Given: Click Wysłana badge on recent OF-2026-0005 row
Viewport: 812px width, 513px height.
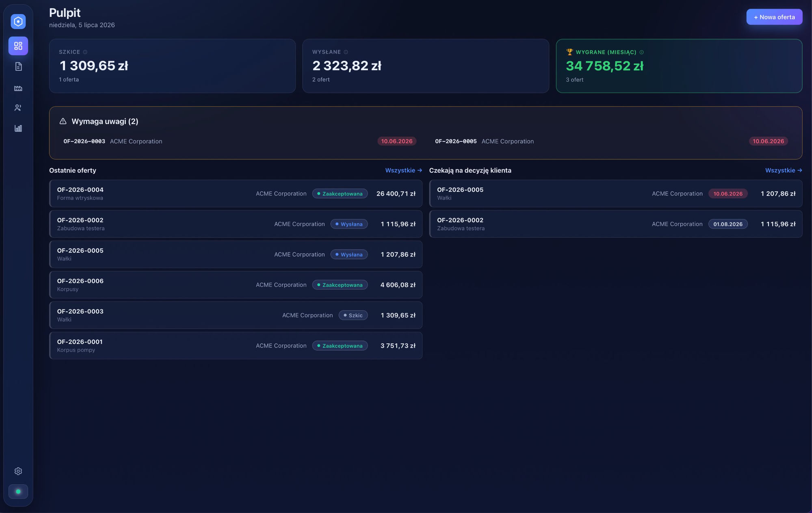Looking at the screenshot, I should pos(349,254).
